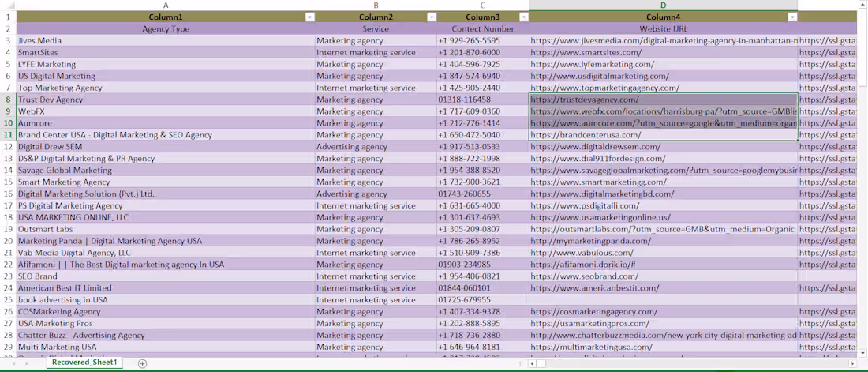The width and height of the screenshot is (868, 372).
Task: Click the Jives Media cell
Action: coord(166,40)
